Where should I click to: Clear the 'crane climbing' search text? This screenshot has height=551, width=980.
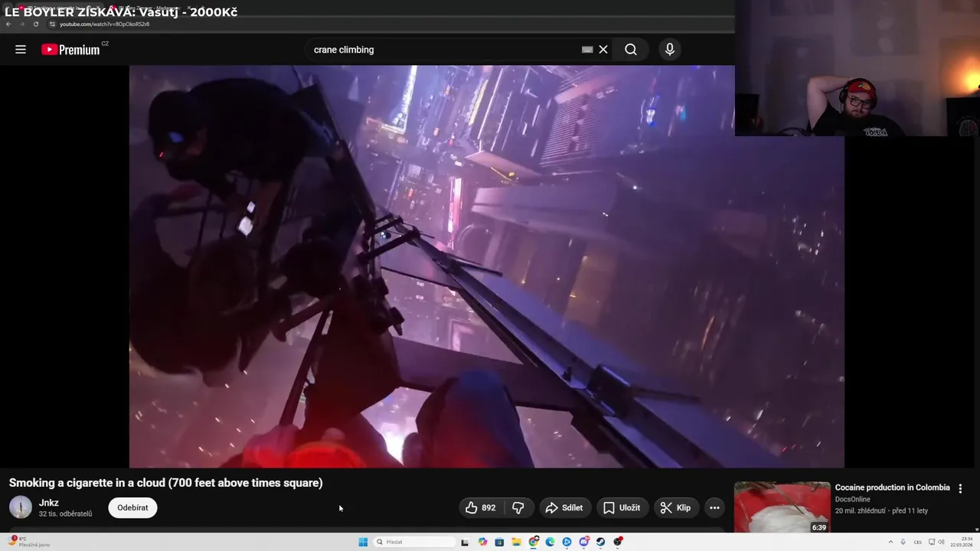[x=603, y=50]
